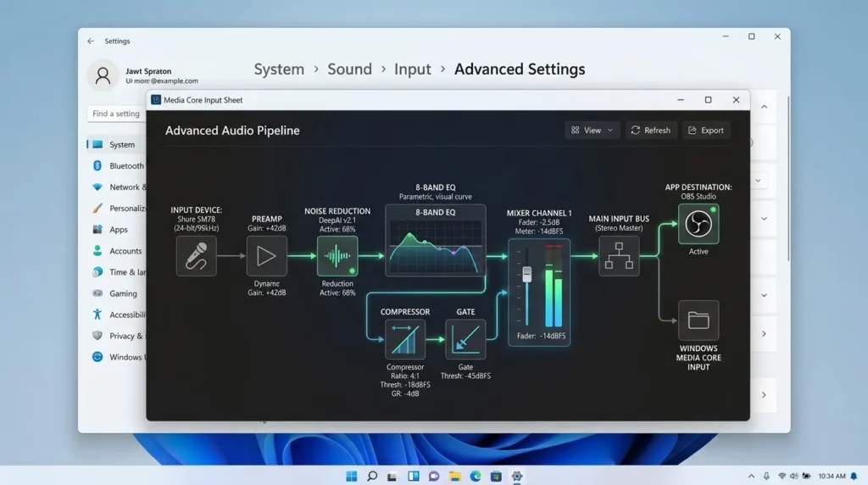
Task: Click the Gaming controller icon
Action: click(97, 293)
